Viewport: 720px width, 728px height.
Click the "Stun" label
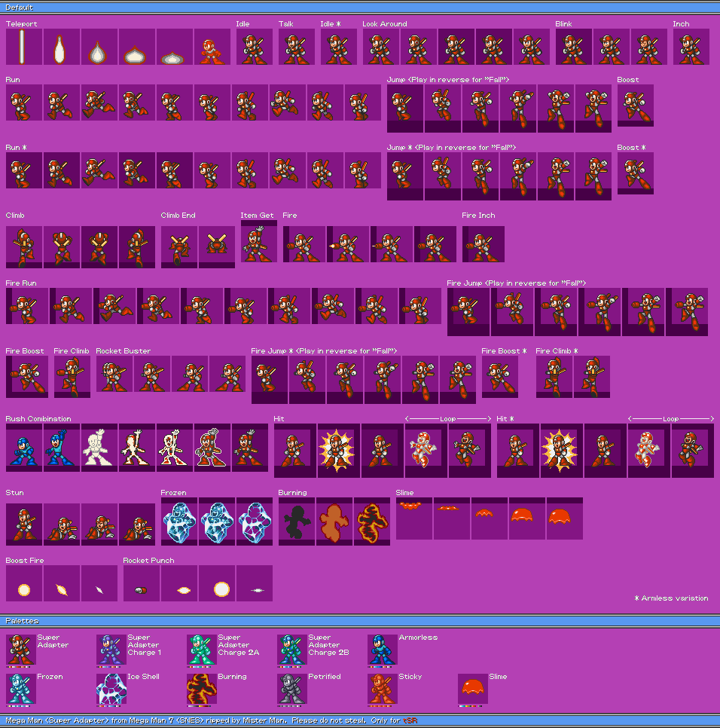[x=14, y=493]
